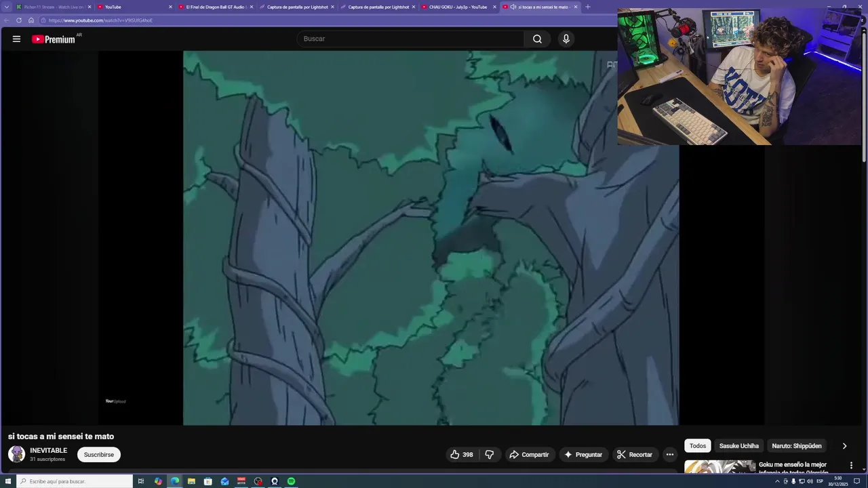Open the Windows Start menu
Screen dimensions: 868x488
point(8,481)
